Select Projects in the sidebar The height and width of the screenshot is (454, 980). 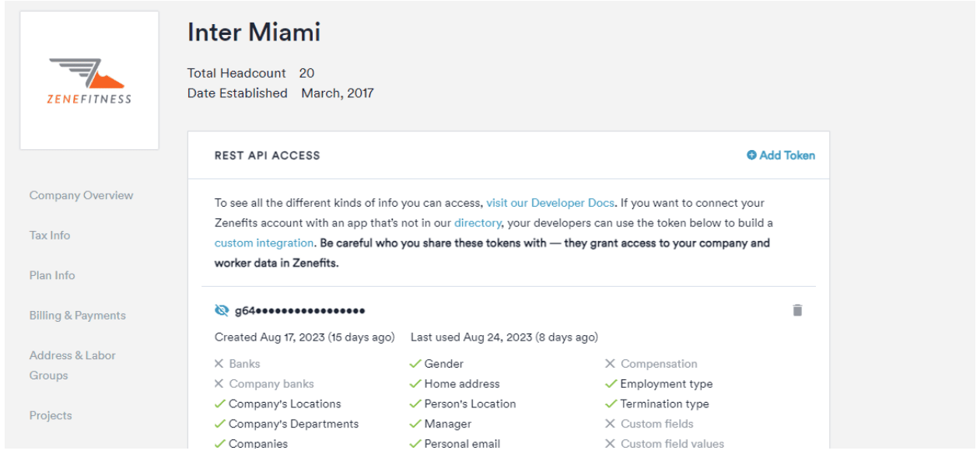click(51, 415)
